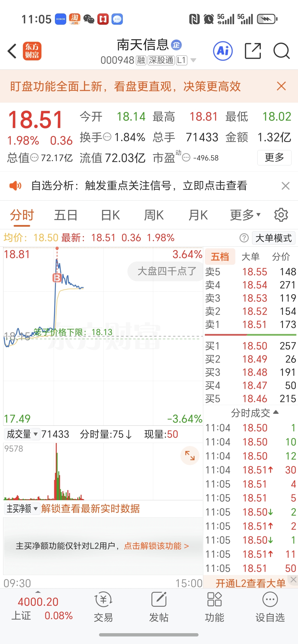Screen dimensions: 298x644
Task: Toggle 大单模式 large order mode
Action: coord(273,238)
